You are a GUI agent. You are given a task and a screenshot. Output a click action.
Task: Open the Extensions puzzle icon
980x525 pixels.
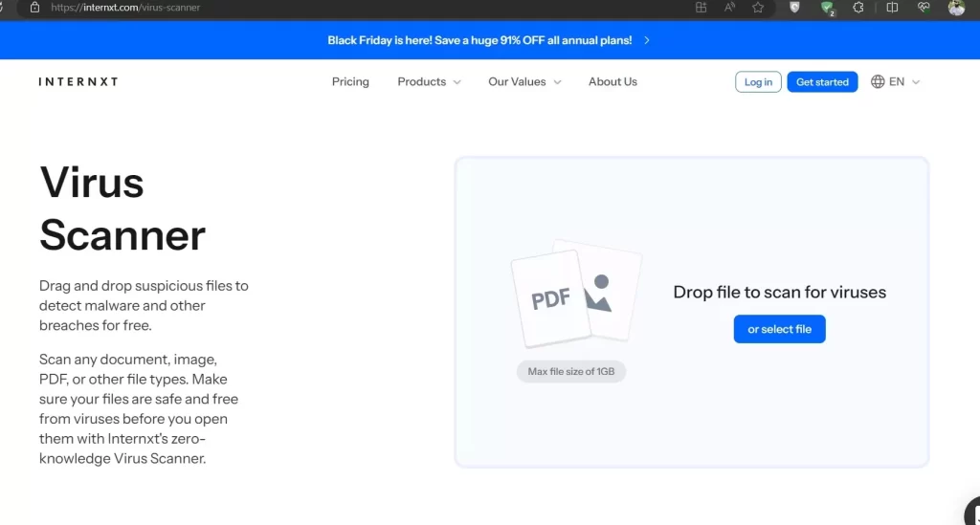tap(858, 8)
